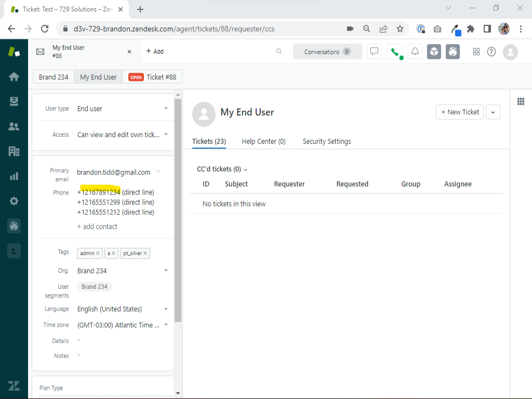Open the Language dropdown
The image size is (532, 399).
pos(166,309)
